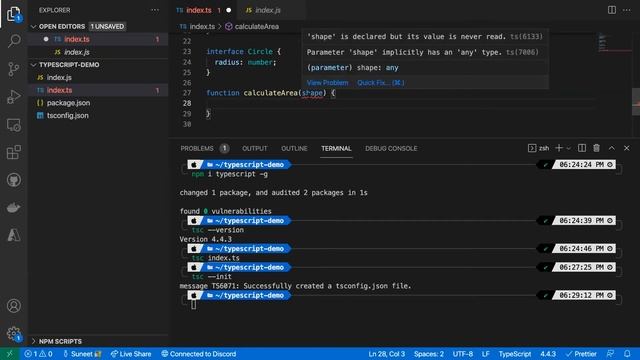
Task: Open package.json in the file tree
Action: tap(98, 103)
